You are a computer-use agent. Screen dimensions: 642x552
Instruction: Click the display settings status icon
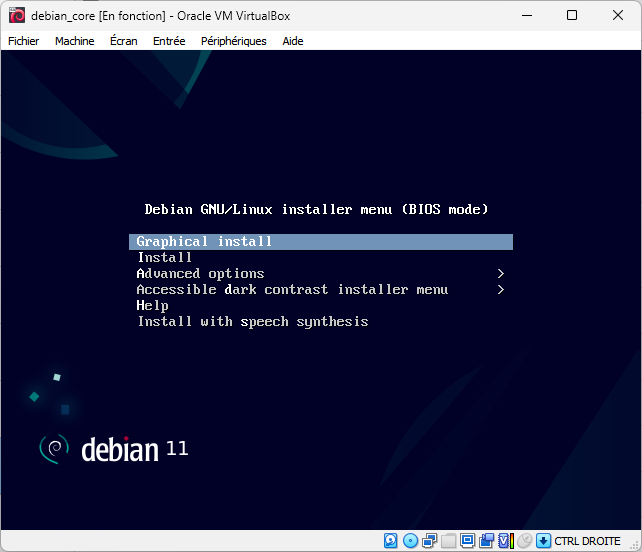click(467, 541)
